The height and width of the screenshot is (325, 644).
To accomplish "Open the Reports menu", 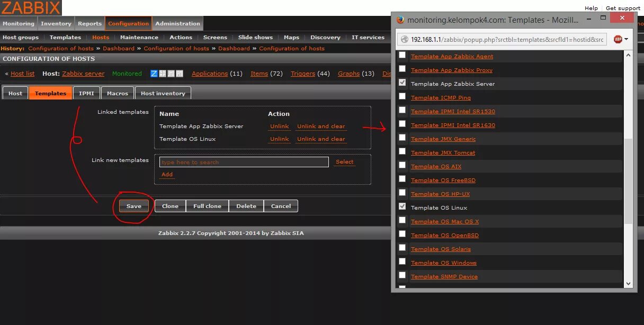I will (90, 23).
